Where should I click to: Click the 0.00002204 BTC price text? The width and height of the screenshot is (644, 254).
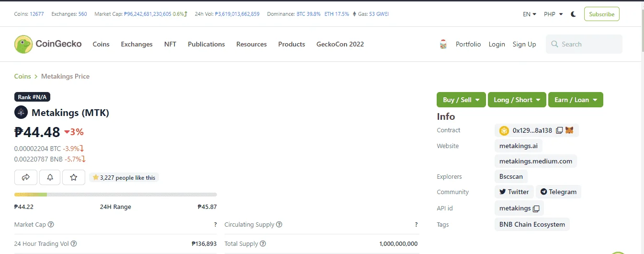38,149
